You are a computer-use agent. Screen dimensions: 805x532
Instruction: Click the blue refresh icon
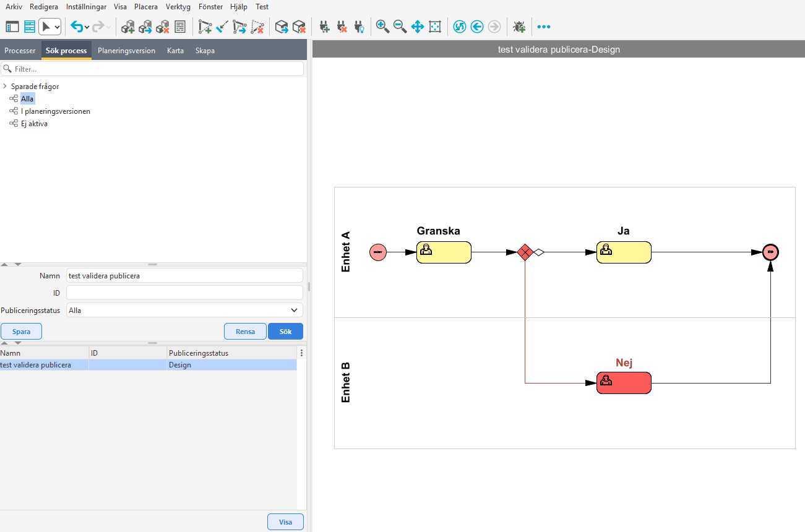click(459, 27)
